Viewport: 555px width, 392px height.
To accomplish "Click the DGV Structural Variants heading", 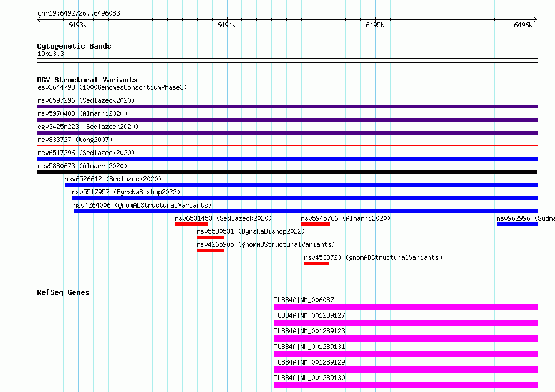I will pos(87,80).
